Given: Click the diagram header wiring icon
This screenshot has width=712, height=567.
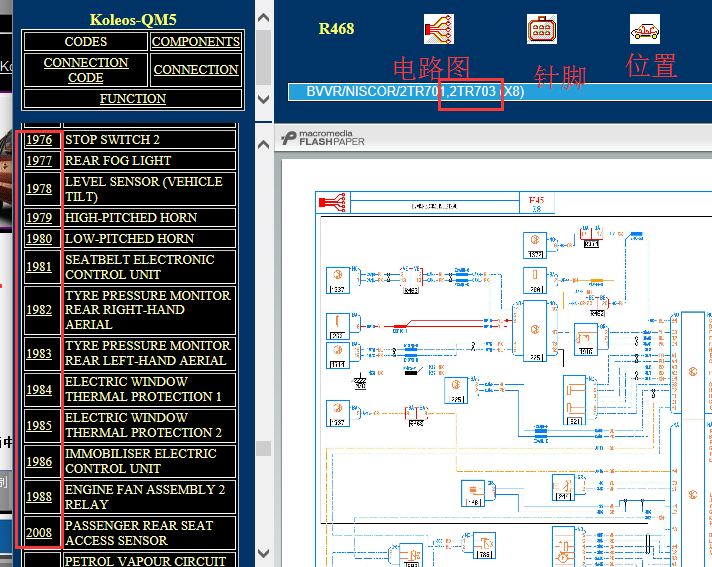Looking at the screenshot, I should 333,202.
